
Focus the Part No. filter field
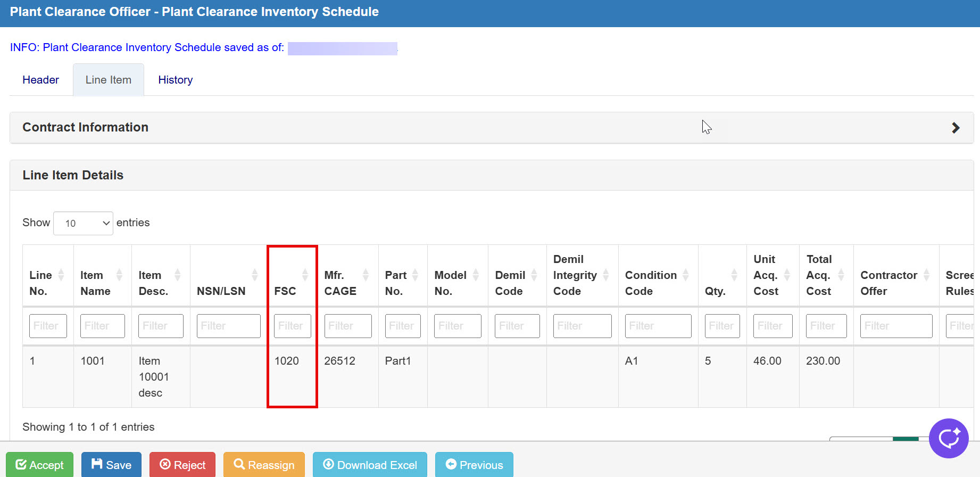(403, 326)
